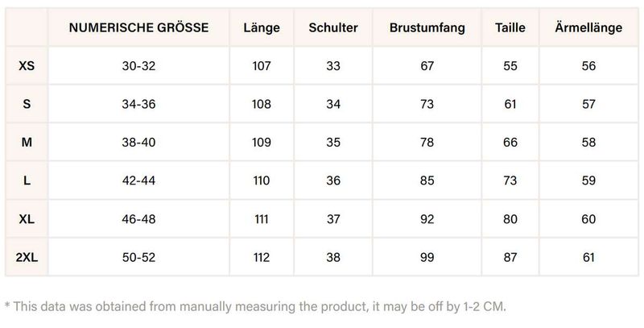The width and height of the screenshot is (644, 328).
Task: Select the S size row label
Action: pyautogui.click(x=27, y=104)
